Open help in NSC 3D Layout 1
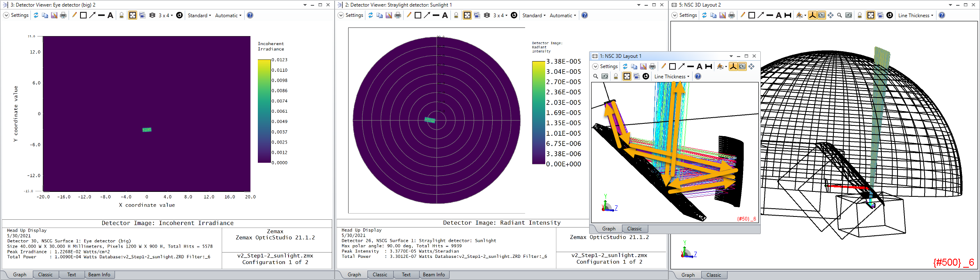Viewport: 980px width, 280px height. pyautogui.click(x=698, y=76)
